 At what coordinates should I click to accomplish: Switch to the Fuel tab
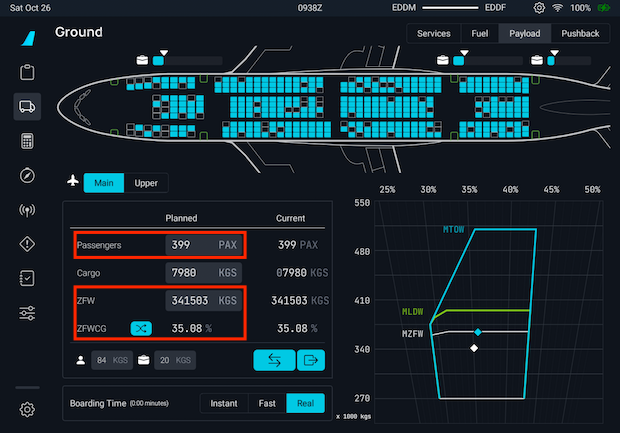(x=479, y=33)
